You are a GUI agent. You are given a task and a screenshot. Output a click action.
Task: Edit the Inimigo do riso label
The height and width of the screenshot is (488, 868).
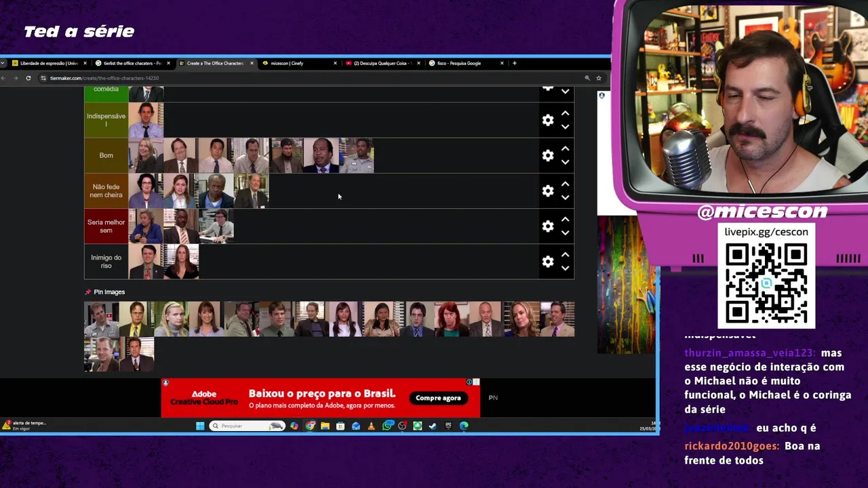(x=106, y=261)
